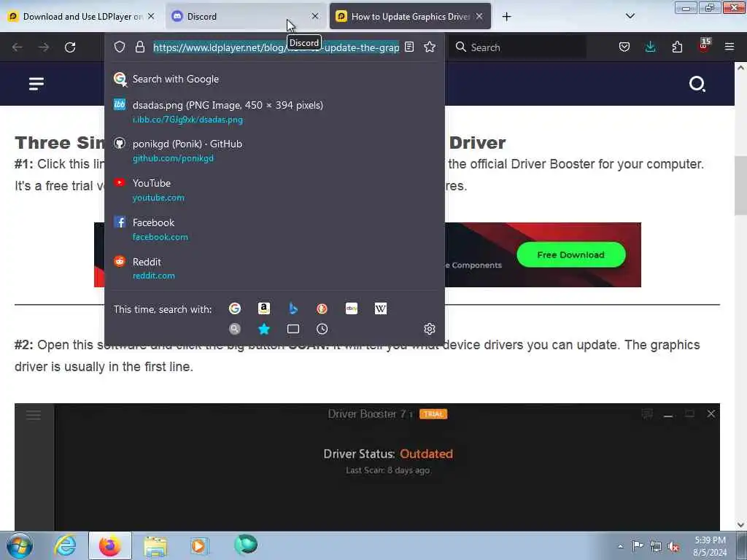Screen dimensions: 747x560
Task: Click the Firefox taskbar button
Action: coord(109,545)
